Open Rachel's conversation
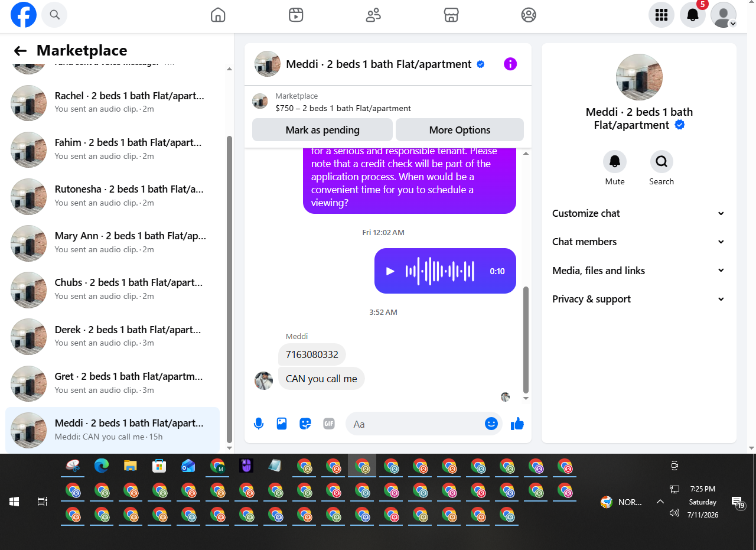The width and height of the screenshot is (756, 550). (x=112, y=102)
